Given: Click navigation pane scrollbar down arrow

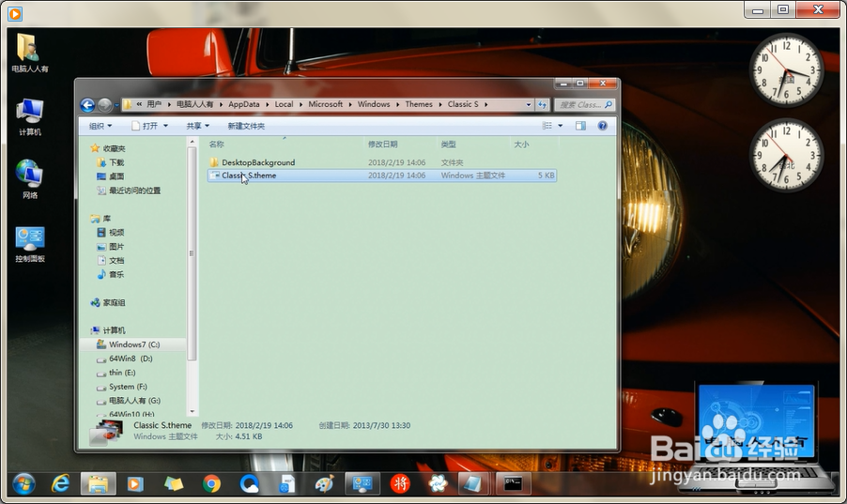Looking at the screenshot, I should (x=192, y=412).
